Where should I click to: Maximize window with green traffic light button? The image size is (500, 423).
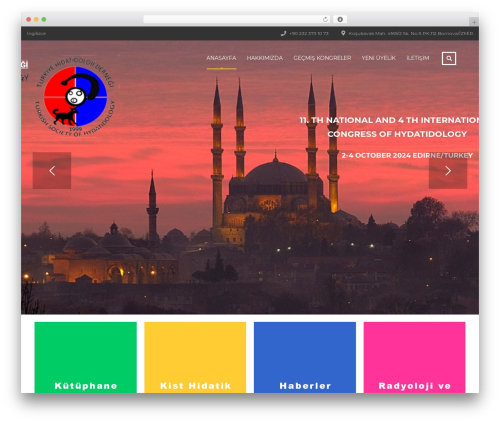pyautogui.click(x=44, y=19)
